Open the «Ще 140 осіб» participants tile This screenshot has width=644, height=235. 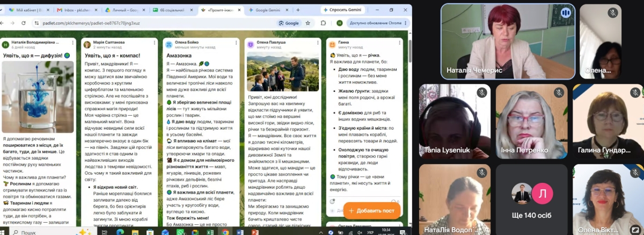point(532,200)
